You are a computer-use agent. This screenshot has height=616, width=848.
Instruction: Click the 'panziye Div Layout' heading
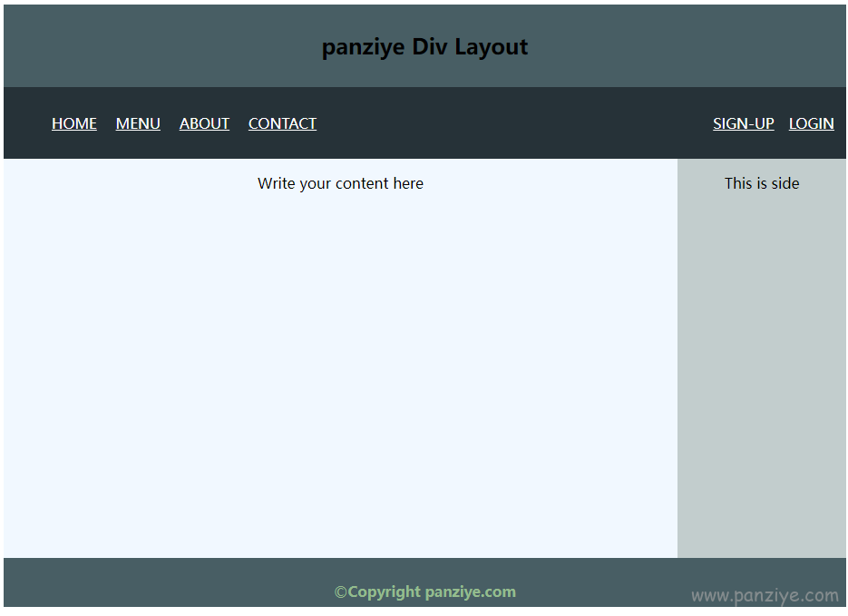coord(424,47)
